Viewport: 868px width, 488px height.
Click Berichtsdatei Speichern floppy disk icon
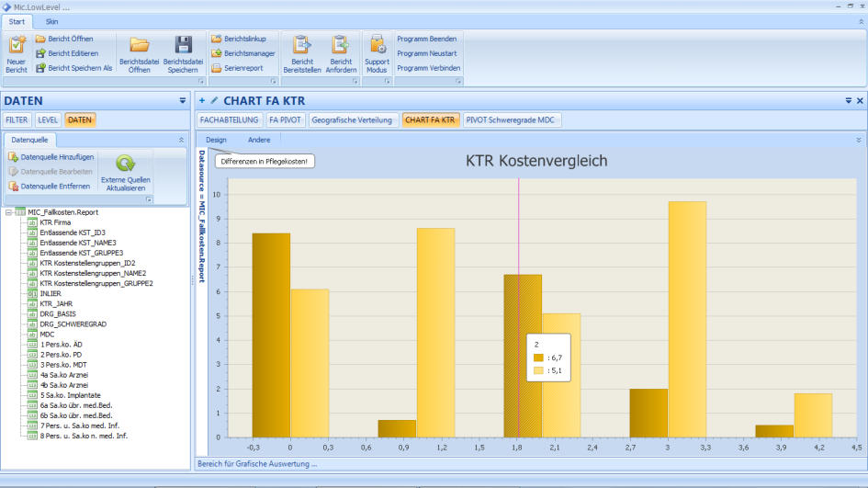[x=184, y=45]
